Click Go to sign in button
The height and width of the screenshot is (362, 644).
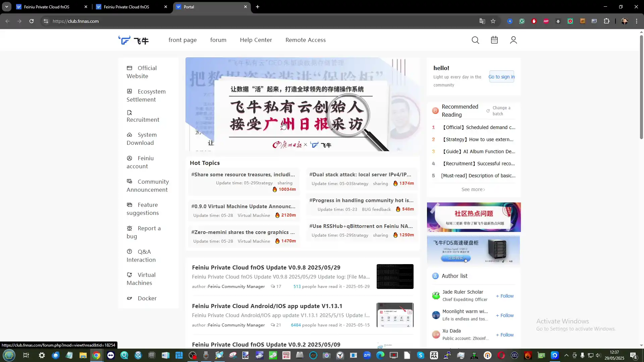tap(501, 77)
